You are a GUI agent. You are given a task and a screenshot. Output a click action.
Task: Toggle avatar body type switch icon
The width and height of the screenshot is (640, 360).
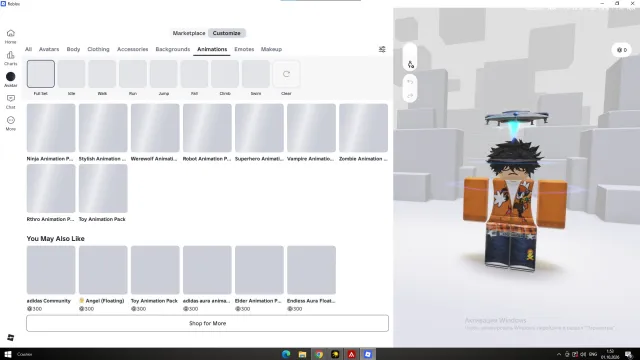[410, 64]
